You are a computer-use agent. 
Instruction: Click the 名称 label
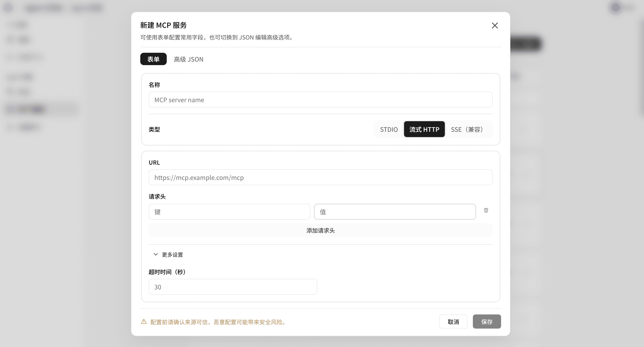154,85
